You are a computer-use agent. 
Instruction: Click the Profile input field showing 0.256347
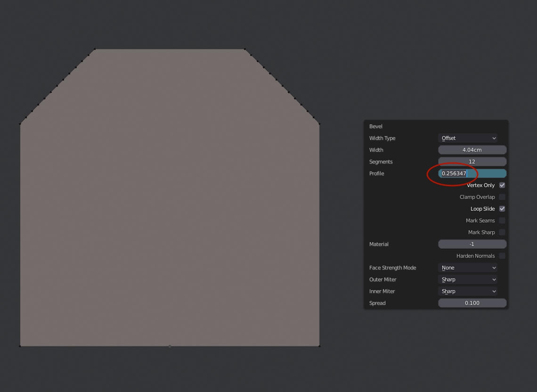coord(472,173)
